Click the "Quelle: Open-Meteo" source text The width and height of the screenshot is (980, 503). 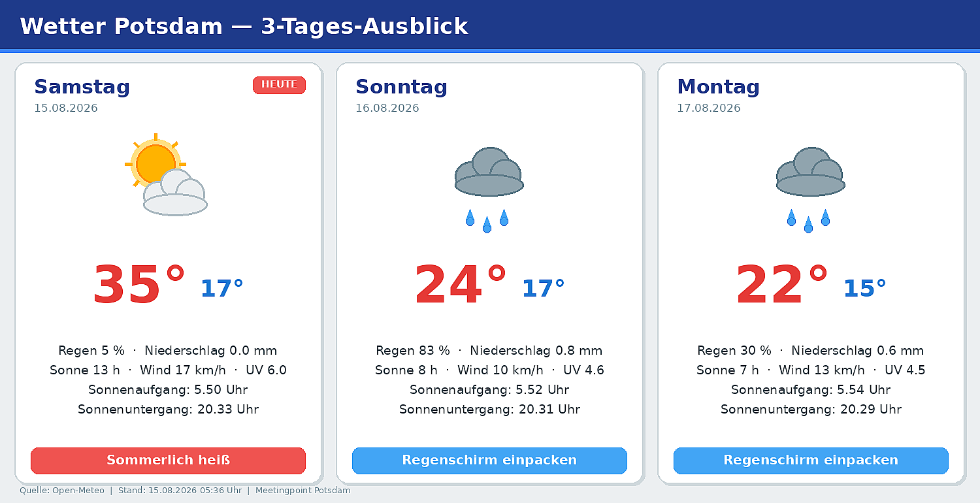(62, 491)
